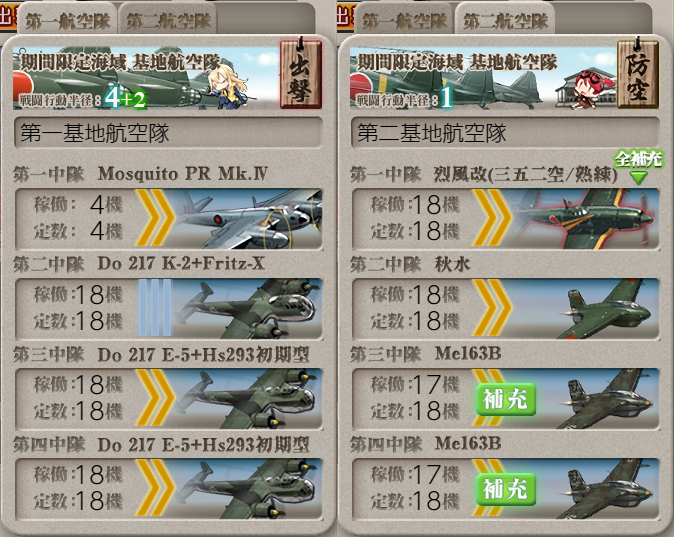Viewport: 674px width, 537px height.
Task: Select third squadron Do 217 E-5+Hs293 plane
Action: 169,399
